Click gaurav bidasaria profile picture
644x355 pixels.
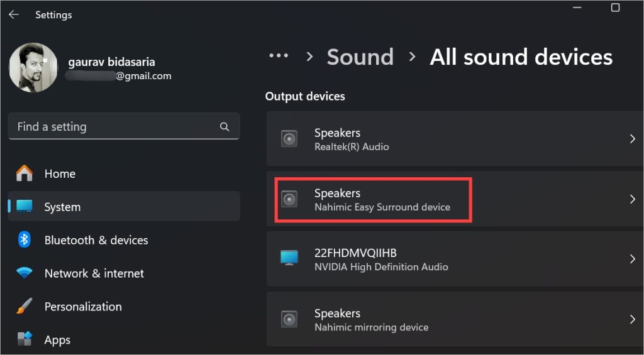33,68
